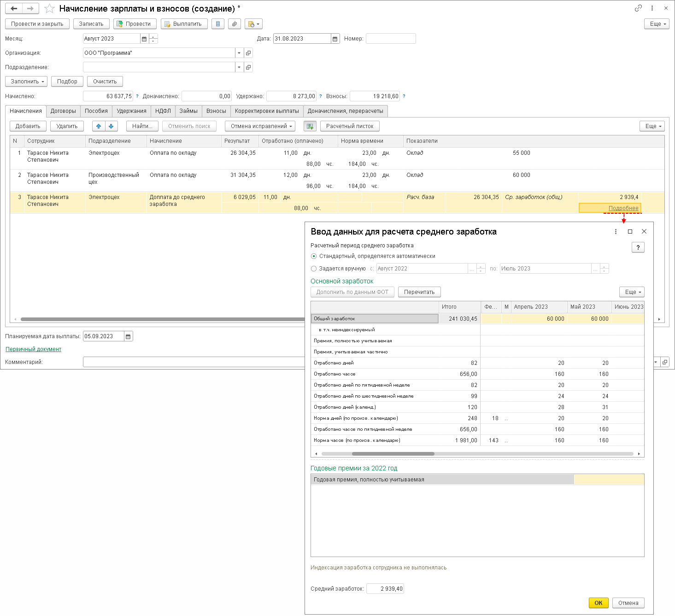The width and height of the screenshot is (675, 616).
Task: Open Еще menu above accruals table
Action: tap(652, 126)
